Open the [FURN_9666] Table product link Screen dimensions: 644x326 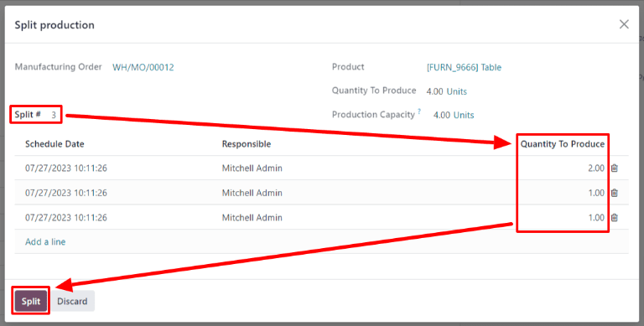coord(464,67)
